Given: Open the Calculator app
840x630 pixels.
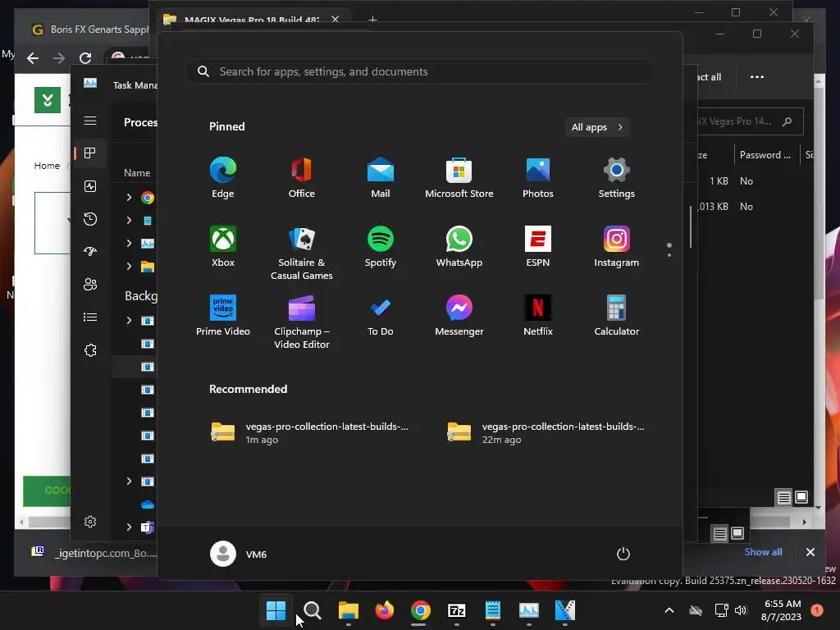Looking at the screenshot, I should [617, 316].
